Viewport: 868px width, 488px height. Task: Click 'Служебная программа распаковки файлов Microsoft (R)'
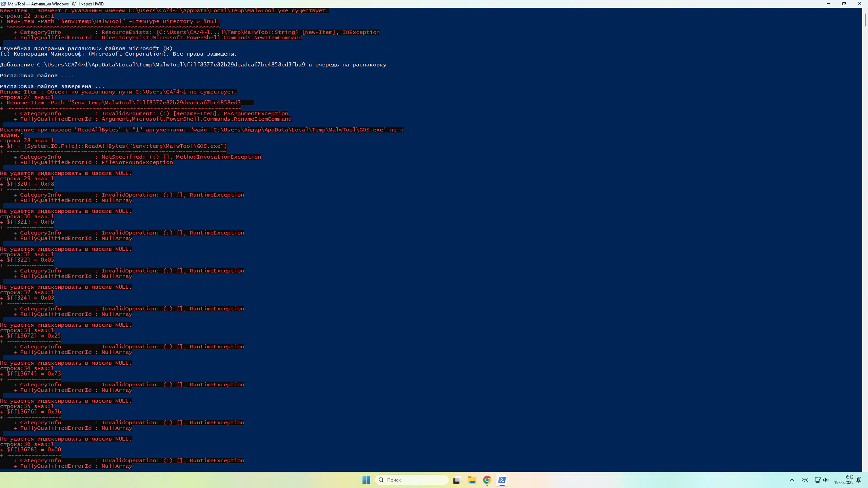pos(86,48)
